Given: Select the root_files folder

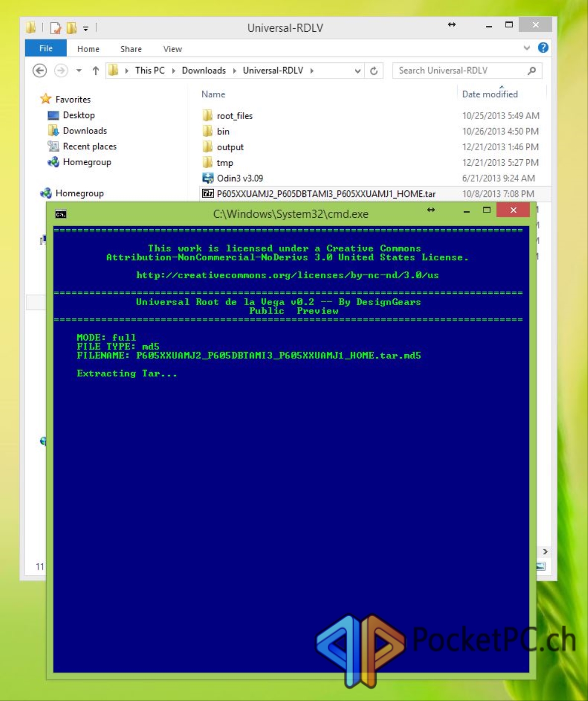Looking at the screenshot, I should click(x=235, y=116).
